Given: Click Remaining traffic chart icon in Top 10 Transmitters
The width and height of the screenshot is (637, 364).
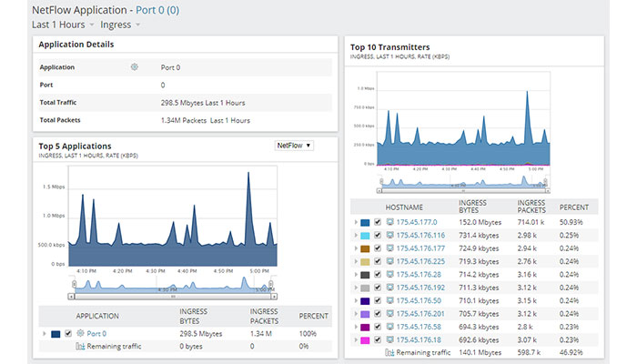Looking at the screenshot, I should 390,352.
